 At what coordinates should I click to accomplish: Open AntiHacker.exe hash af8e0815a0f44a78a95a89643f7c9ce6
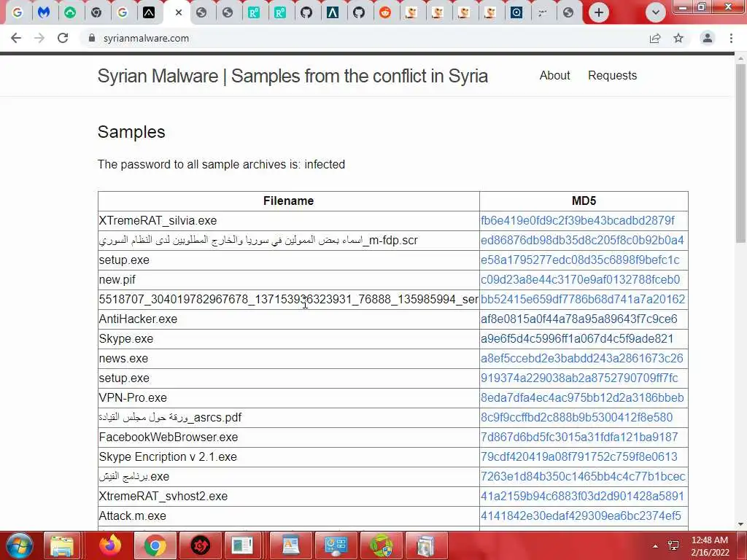(578, 319)
